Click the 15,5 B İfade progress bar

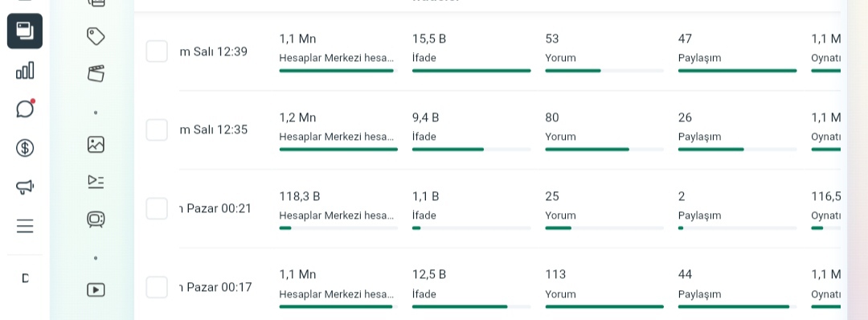point(472,71)
